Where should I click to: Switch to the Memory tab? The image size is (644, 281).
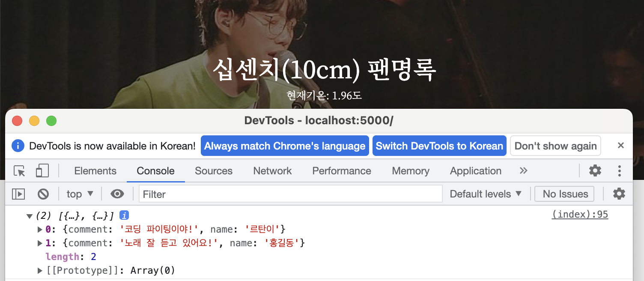411,171
